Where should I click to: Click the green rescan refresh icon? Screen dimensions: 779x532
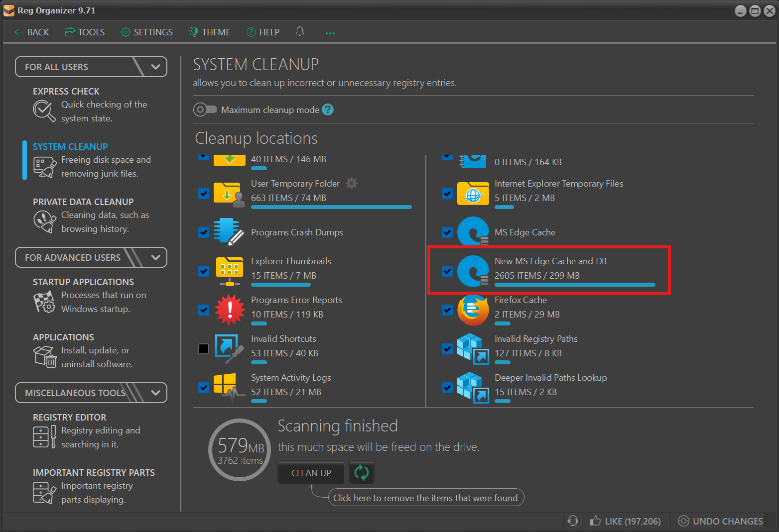[x=362, y=473]
